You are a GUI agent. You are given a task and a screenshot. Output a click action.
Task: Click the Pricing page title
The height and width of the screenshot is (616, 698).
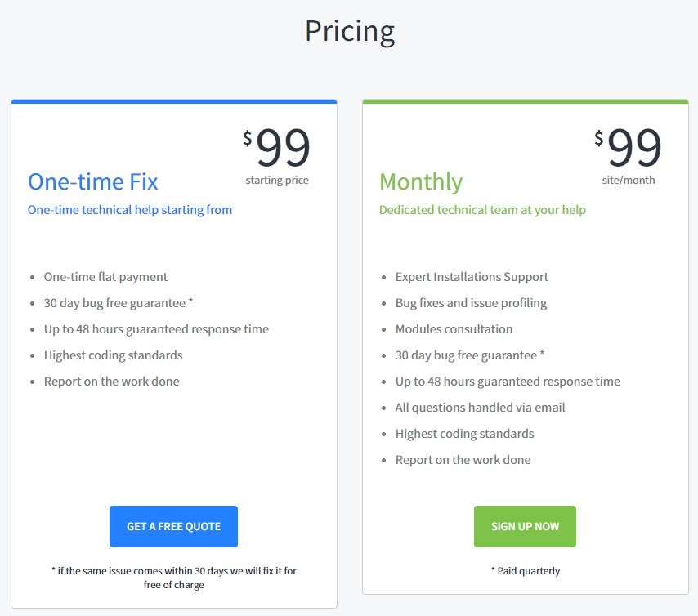tap(349, 31)
